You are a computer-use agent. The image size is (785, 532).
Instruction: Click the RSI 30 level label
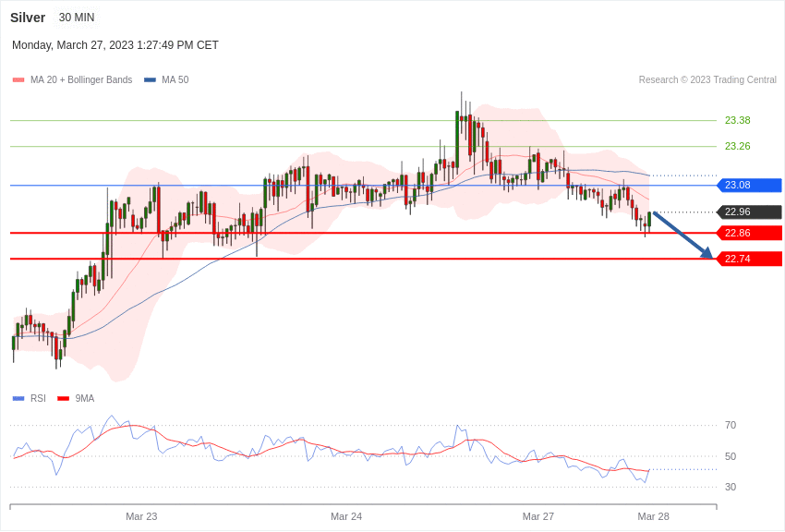731,487
